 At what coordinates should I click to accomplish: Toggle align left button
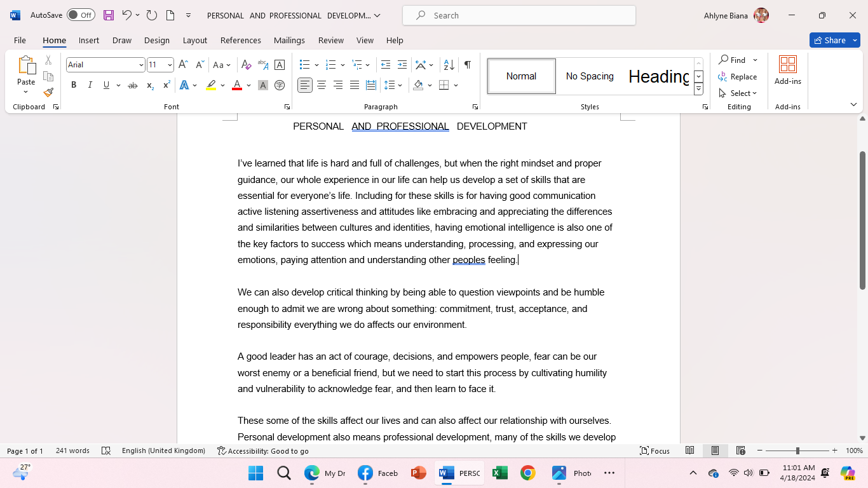coord(305,85)
